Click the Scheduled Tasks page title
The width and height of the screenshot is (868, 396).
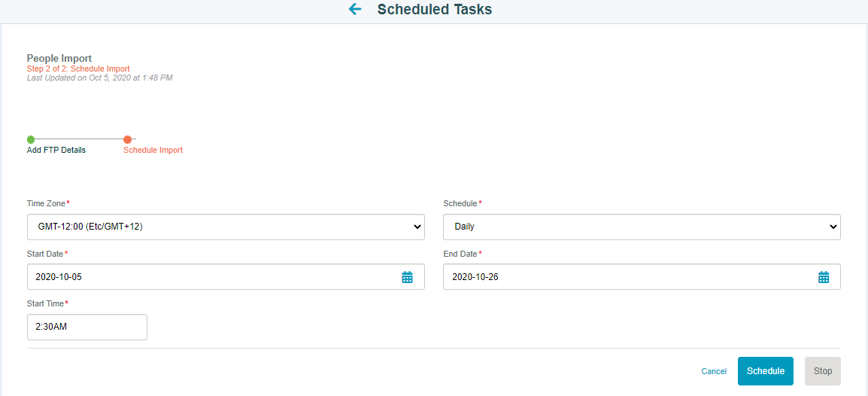pos(435,10)
